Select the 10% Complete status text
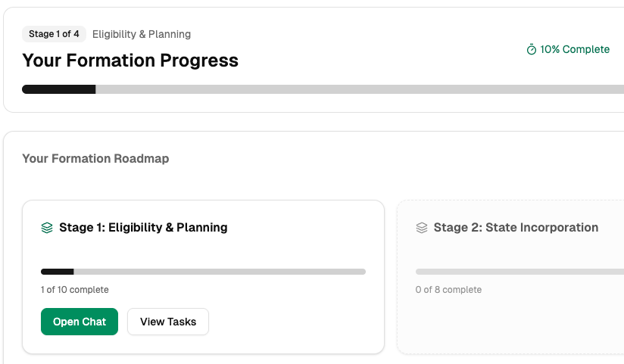 (x=575, y=49)
